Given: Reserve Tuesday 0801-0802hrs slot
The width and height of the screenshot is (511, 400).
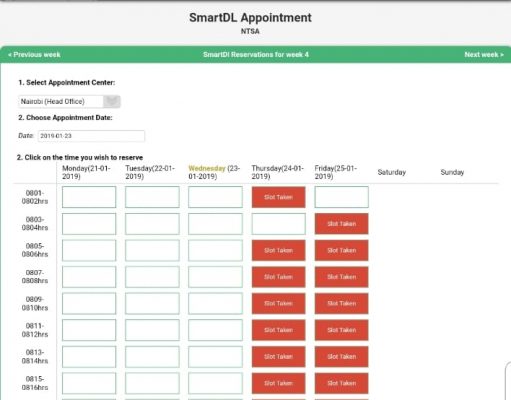Looking at the screenshot, I should (152, 197).
